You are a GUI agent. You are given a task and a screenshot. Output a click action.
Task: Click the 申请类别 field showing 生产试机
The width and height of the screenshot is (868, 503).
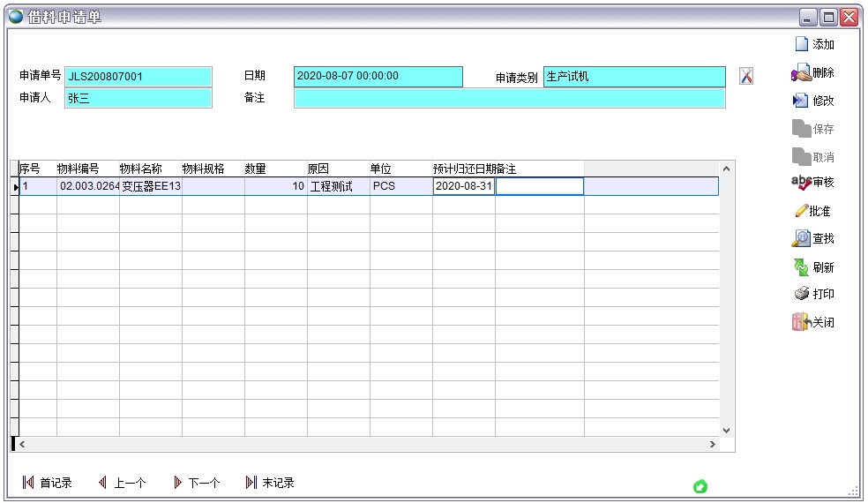pos(634,77)
